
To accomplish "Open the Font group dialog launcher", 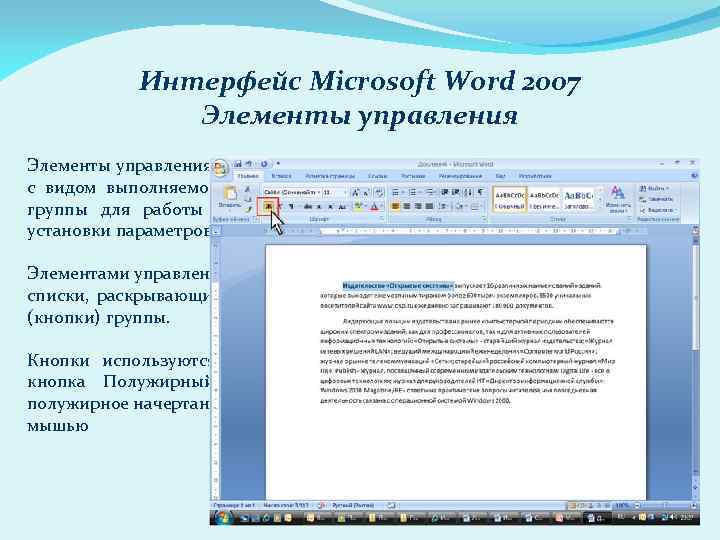I will tap(382, 218).
